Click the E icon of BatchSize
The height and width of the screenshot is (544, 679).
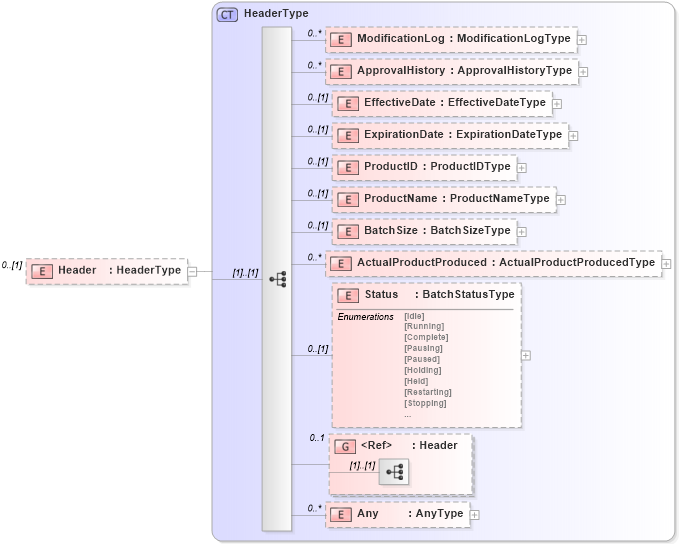348,232
